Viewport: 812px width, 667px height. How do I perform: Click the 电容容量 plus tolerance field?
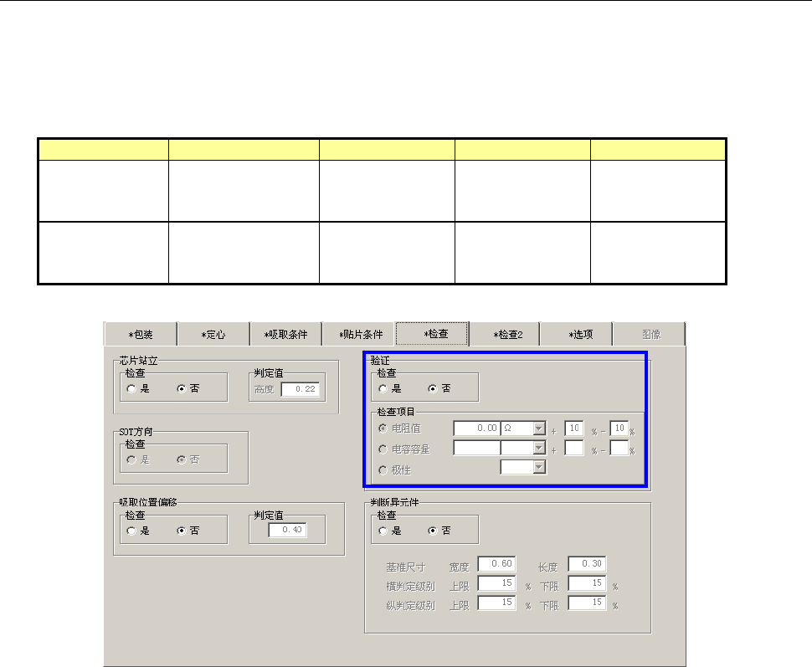tap(573, 448)
